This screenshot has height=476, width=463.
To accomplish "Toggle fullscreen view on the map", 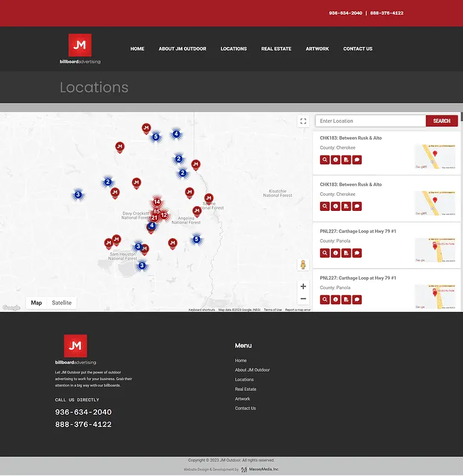I will coord(303,122).
